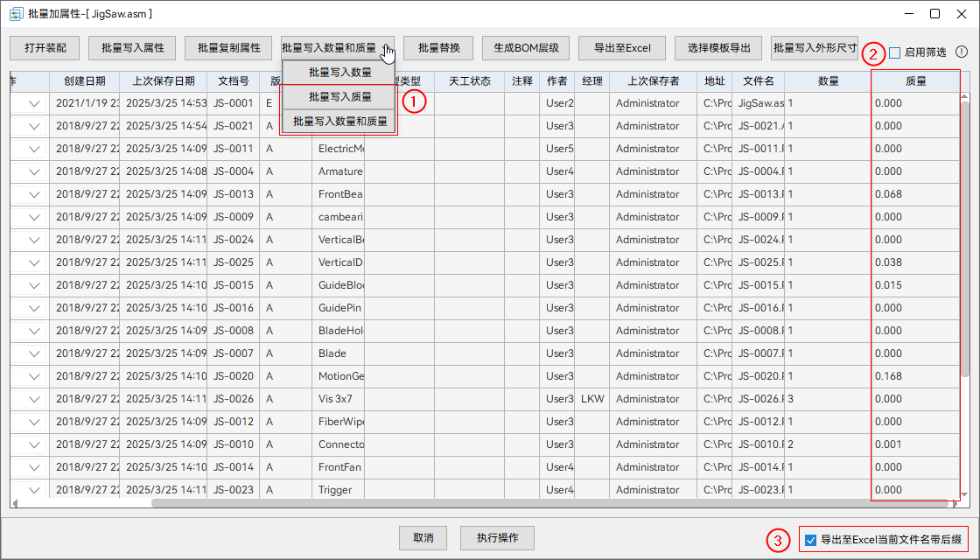Click the info icon beside 启用筛选
Viewport: 980px width, 560px height.
pyautogui.click(x=962, y=52)
